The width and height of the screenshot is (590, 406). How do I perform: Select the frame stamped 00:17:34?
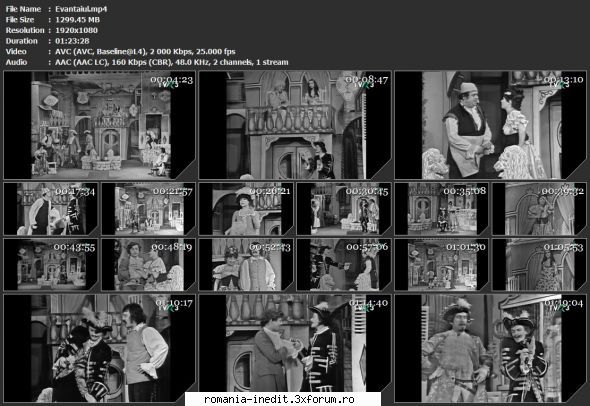point(51,209)
